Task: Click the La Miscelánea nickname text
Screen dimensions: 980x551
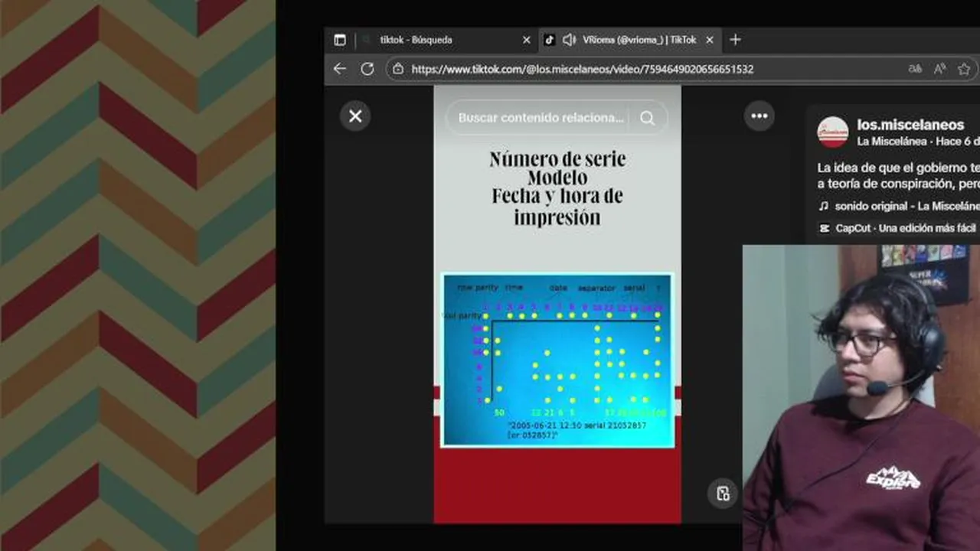Action: tap(892, 142)
